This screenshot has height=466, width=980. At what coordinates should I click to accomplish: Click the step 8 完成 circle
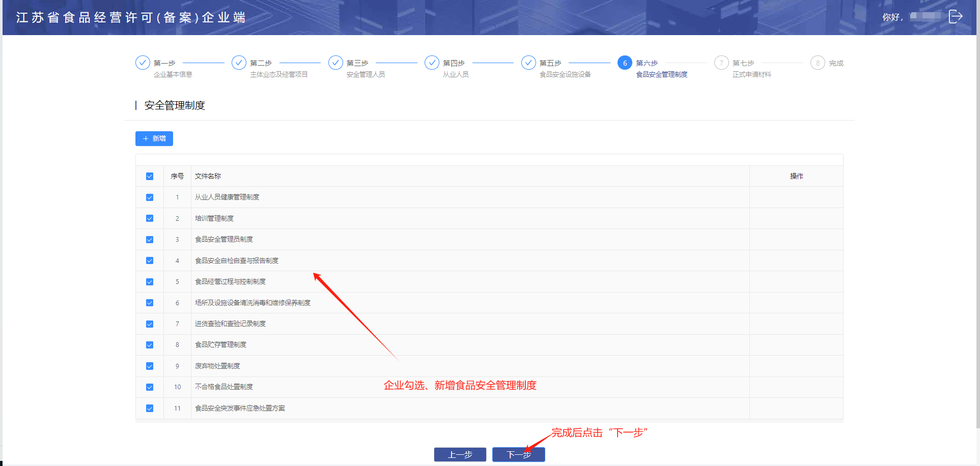click(818, 63)
